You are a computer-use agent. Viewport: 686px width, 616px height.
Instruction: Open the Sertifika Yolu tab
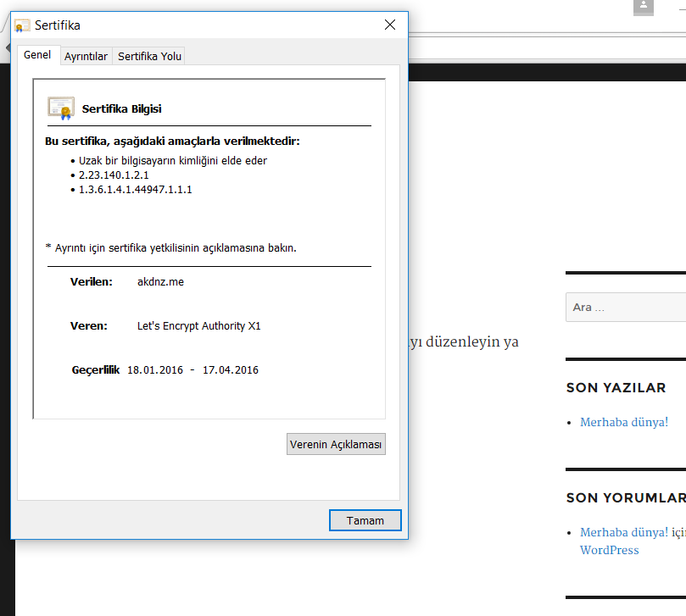149,57
